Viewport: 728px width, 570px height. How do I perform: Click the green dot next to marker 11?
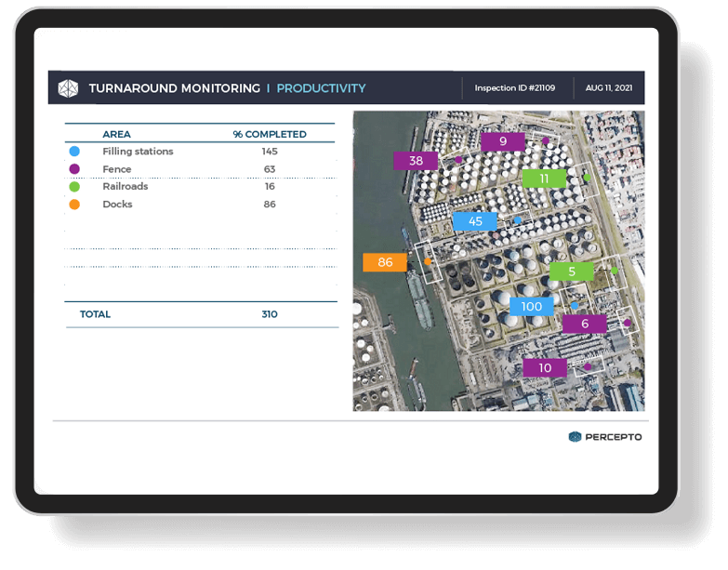(x=587, y=178)
